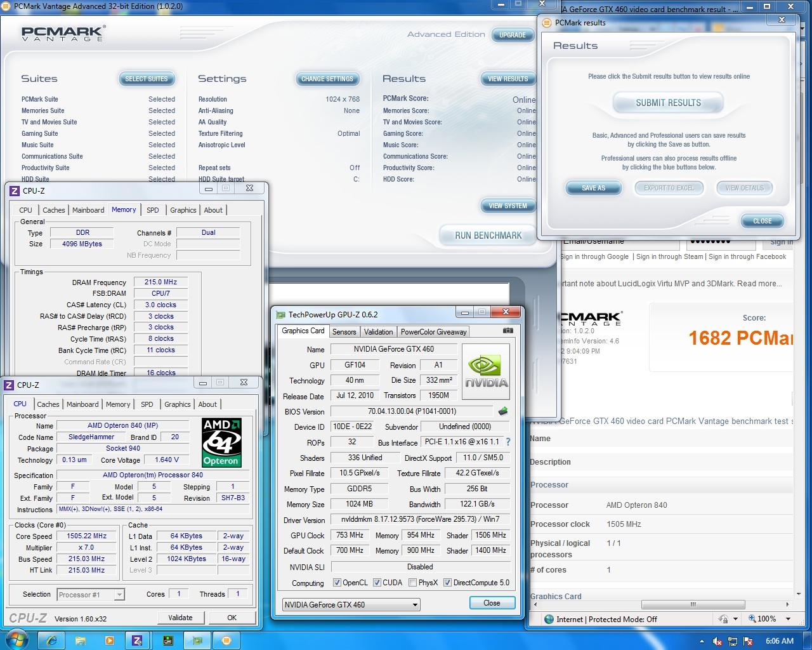
Task: Click the AMD Opteron logo in CPU-Z
Action: click(x=221, y=442)
